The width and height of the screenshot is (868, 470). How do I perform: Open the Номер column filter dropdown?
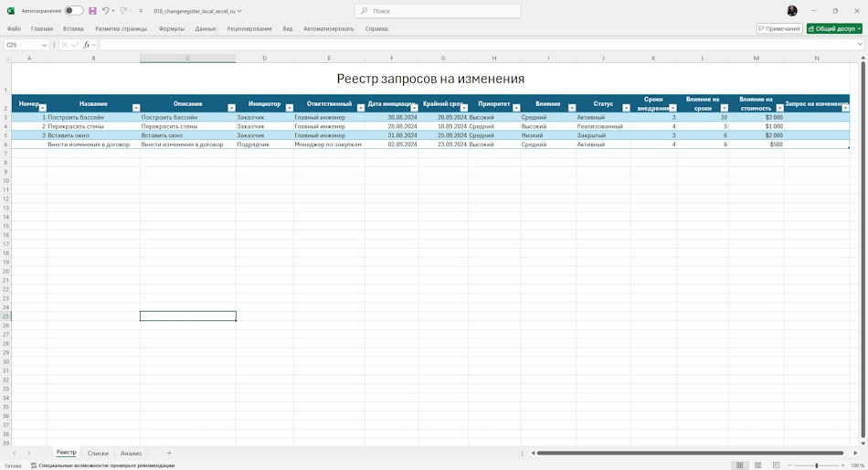click(43, 108)
